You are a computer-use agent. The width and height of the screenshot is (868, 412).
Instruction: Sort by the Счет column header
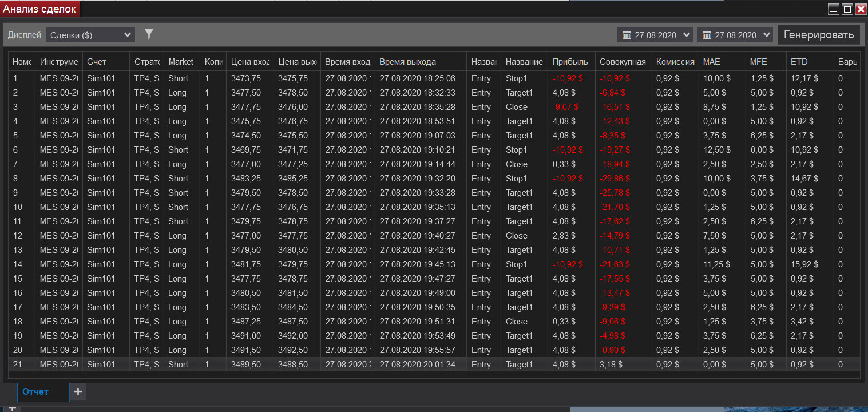click(x=106, y=62)
